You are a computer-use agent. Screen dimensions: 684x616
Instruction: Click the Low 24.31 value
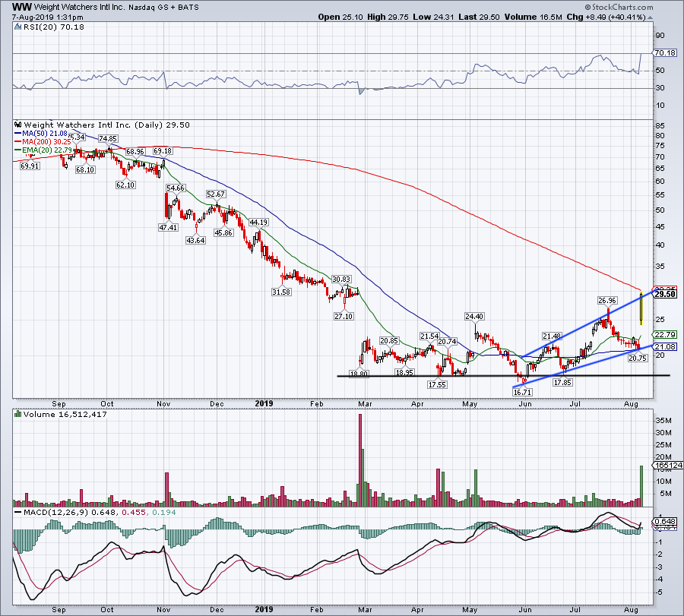click(433, 17)
